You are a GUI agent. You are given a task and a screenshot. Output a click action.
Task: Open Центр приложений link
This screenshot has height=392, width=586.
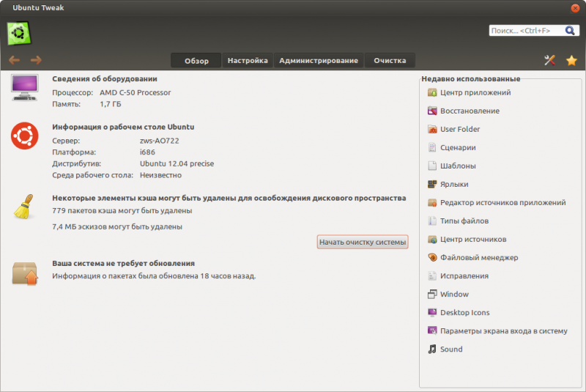475,92
